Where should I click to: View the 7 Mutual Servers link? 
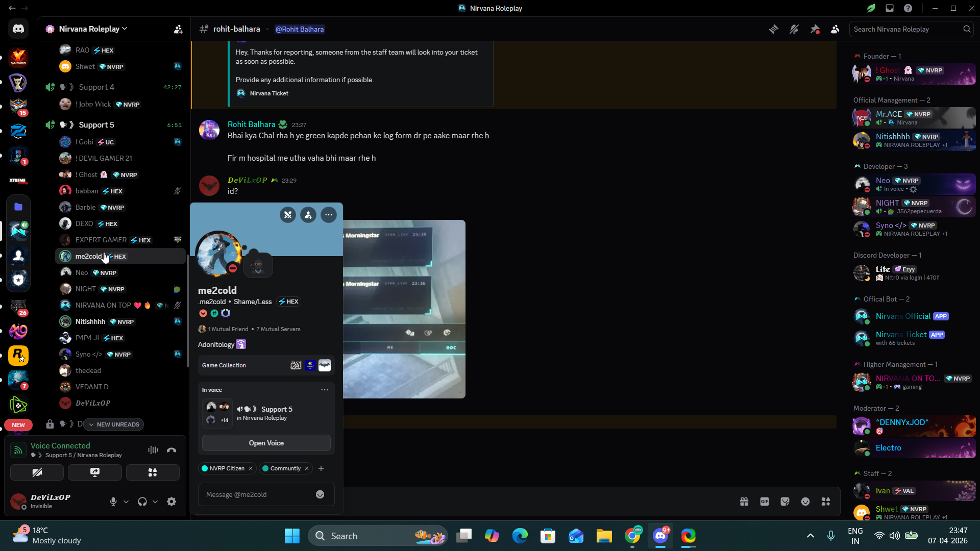(278, 329)
